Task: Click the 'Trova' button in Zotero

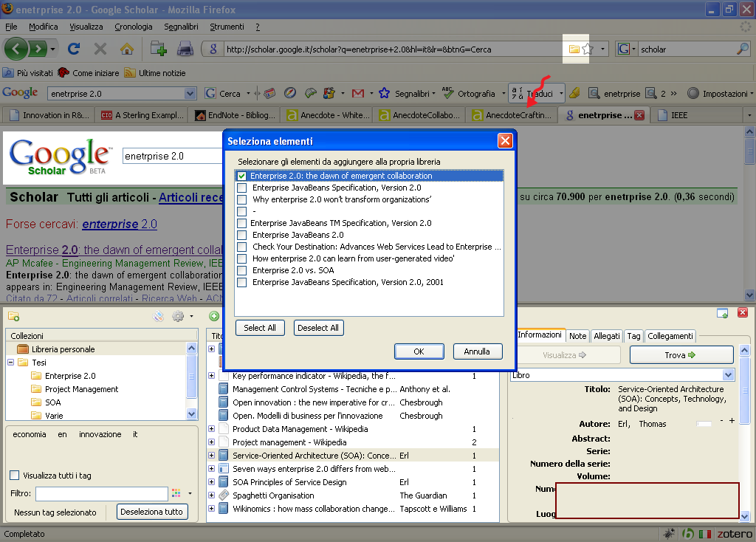Action: point(681,355)
